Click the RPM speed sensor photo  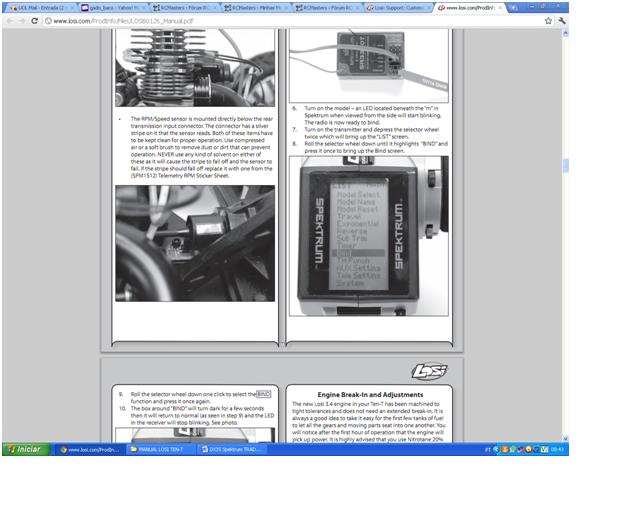coord(195,243)
